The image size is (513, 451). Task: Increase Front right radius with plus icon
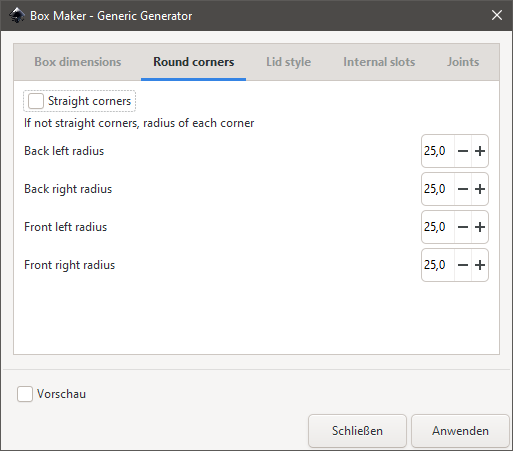pos(480,265)
